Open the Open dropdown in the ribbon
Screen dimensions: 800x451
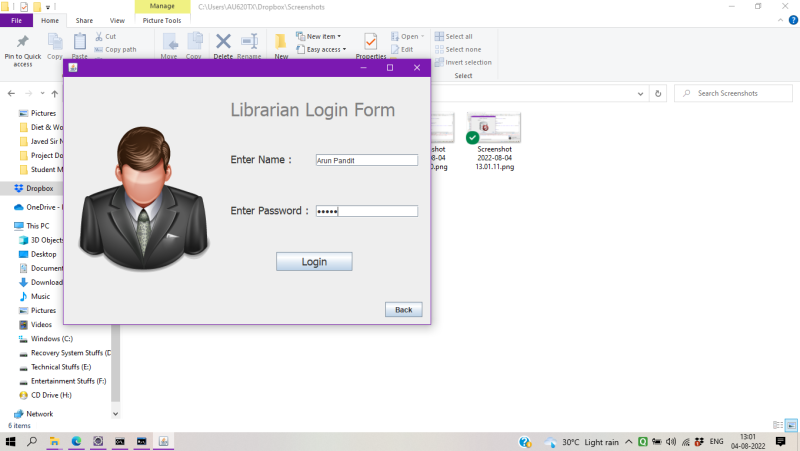tap(408, 36)
